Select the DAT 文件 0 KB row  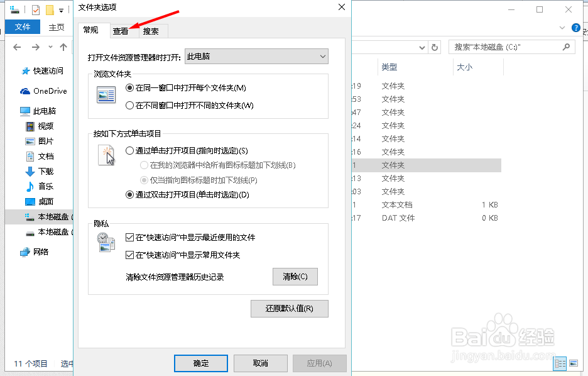[426, 218]
